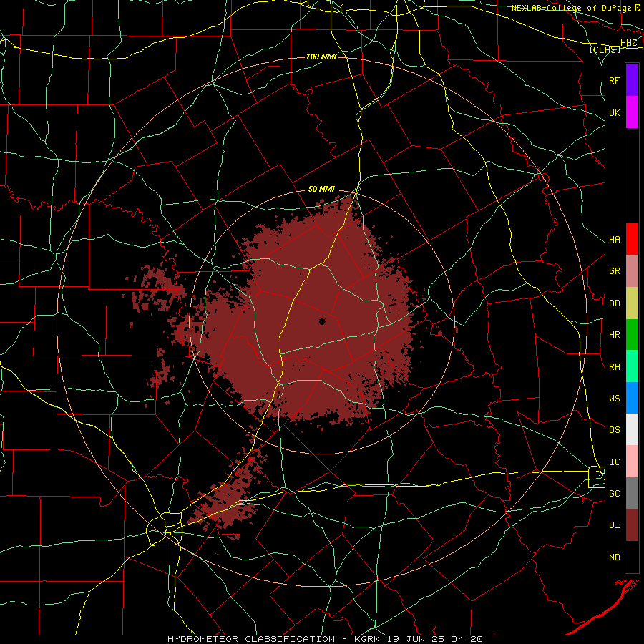Click the 100 NMI range ring label

(321, 57)
